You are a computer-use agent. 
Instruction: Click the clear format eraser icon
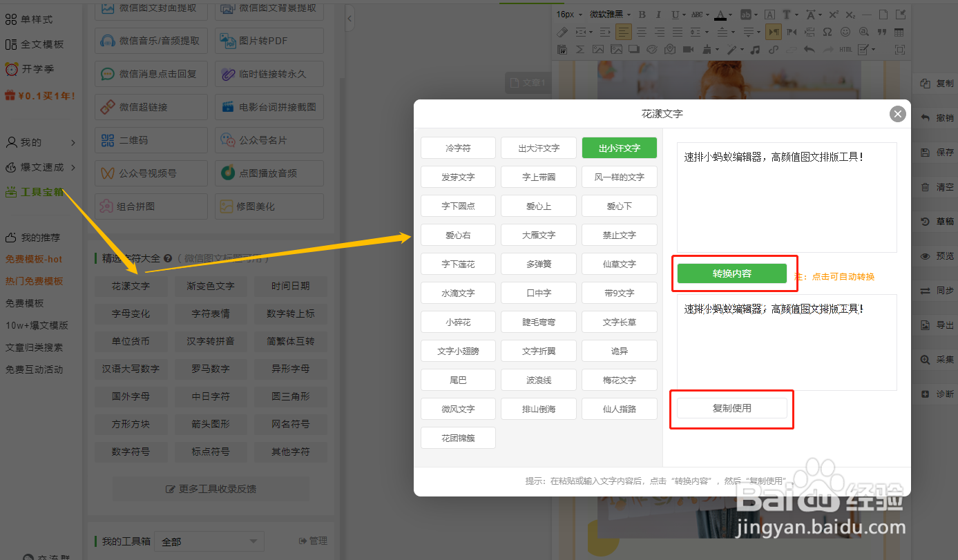click(x=562, y=32)
